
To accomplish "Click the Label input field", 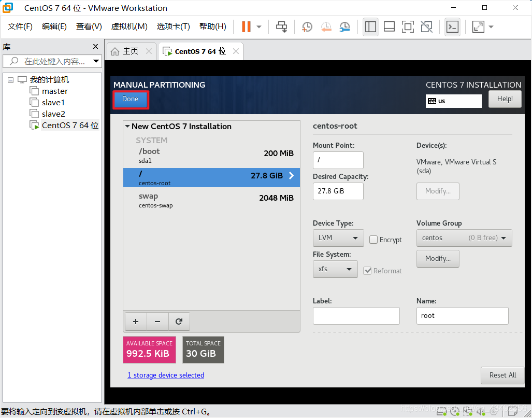I will pos(356,316).
